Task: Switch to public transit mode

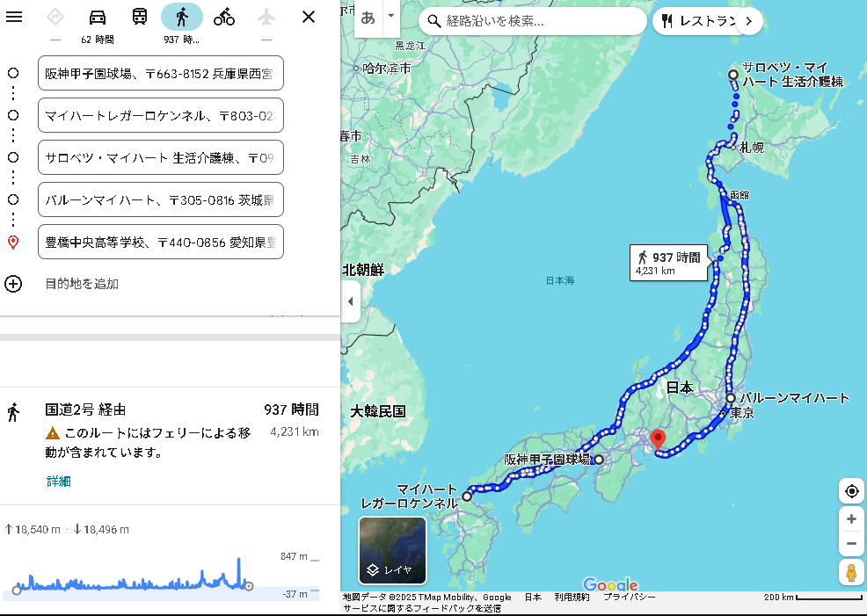Action: (139, 17)
